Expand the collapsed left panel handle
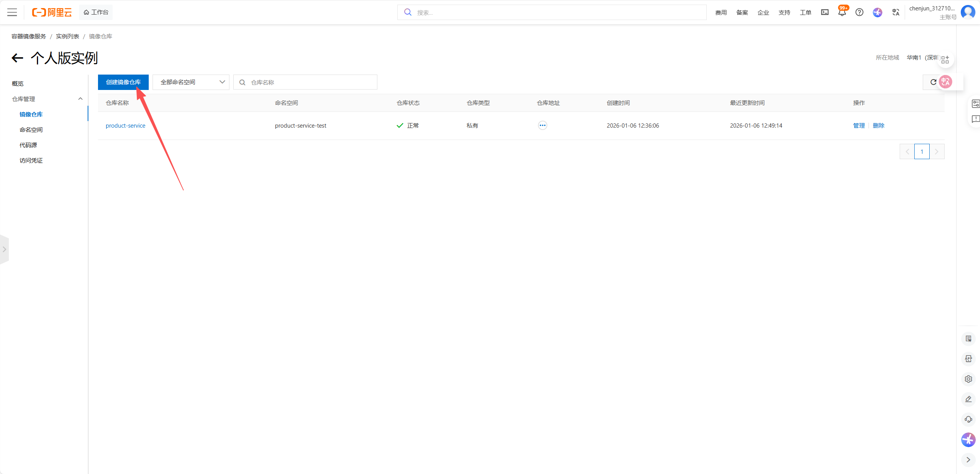 coord(4,249)
